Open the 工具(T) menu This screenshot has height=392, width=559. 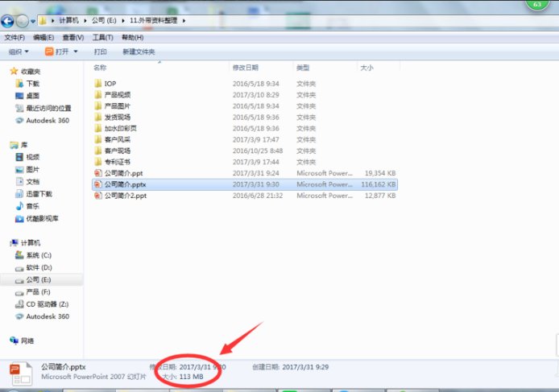coord(102,37)
